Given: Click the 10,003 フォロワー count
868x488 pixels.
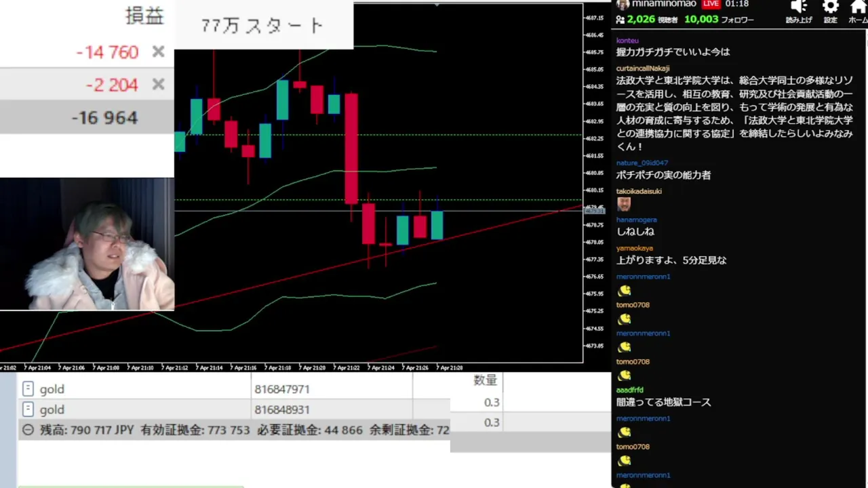Looking at the screenshot, I should coord(719,20).
